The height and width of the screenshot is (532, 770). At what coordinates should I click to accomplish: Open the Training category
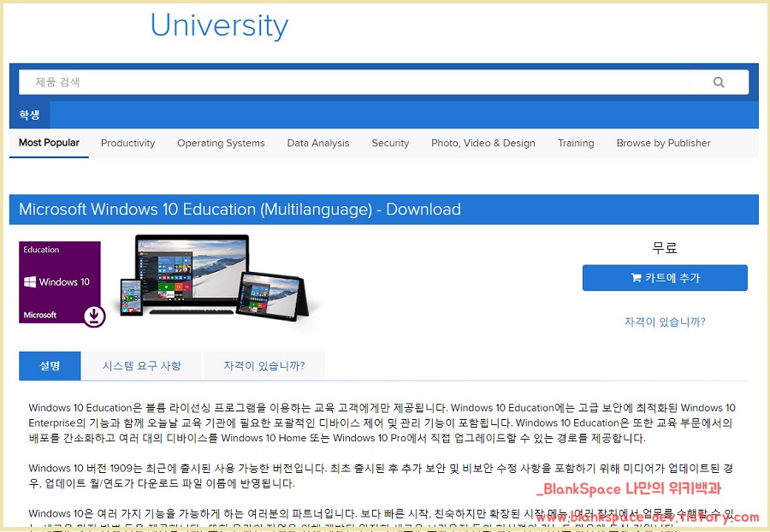pyautogui.click(x=576, y=144)
